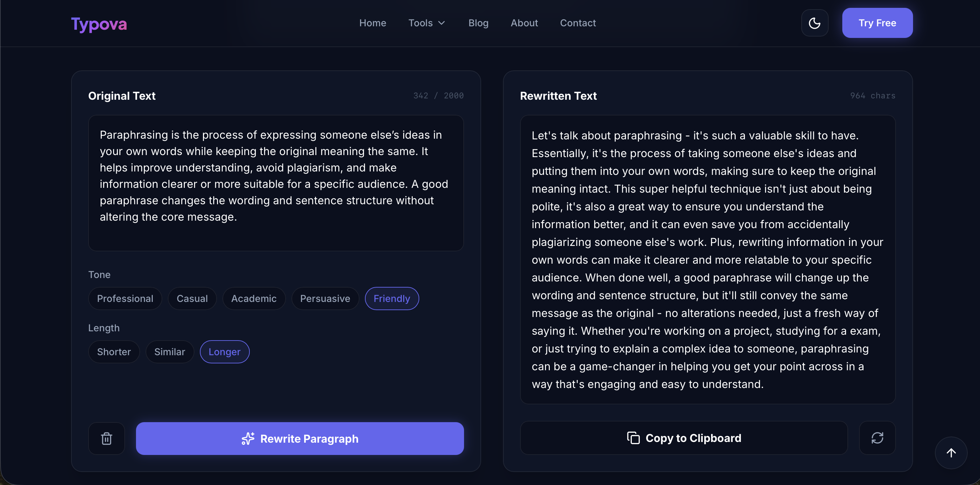
Task: Click the copy icon beside Copy to Clipboard
Action: [x=633, y=438]
